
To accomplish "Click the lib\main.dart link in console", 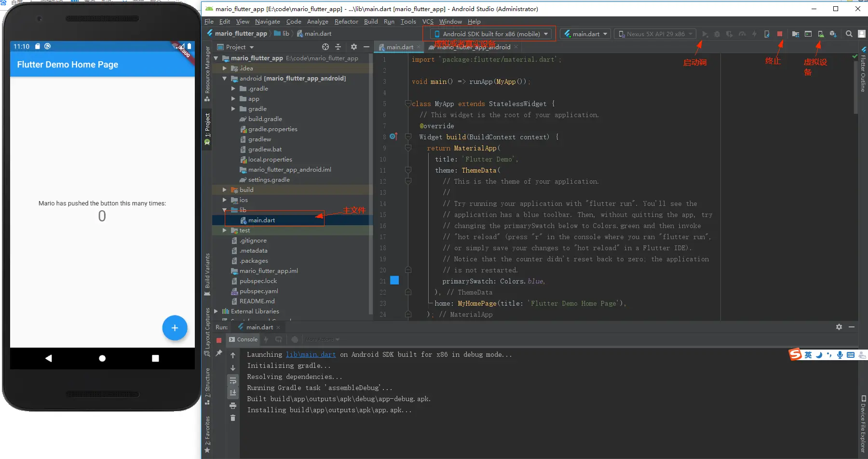I will 311,354.
